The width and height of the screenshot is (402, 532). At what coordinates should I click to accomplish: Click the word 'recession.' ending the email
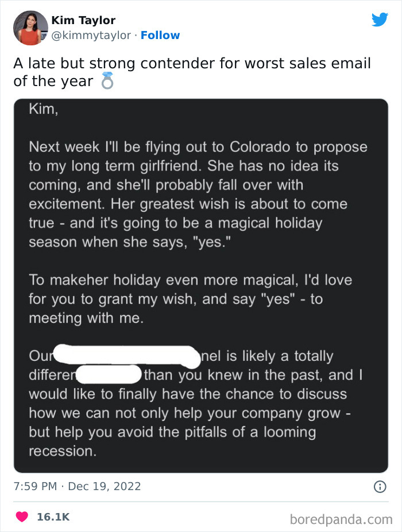point(62,451)
